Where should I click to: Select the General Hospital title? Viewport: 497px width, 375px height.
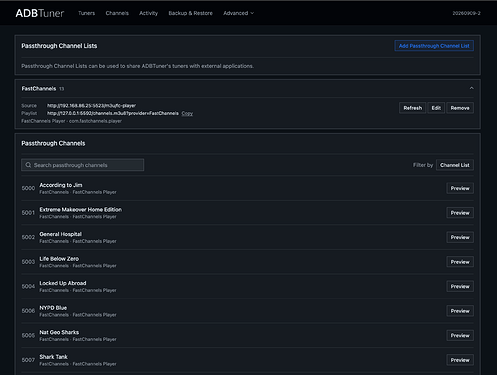(60, 234)
